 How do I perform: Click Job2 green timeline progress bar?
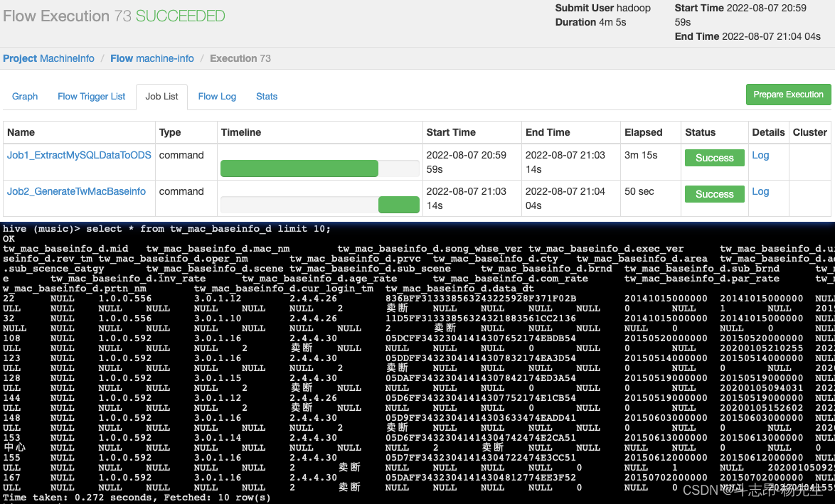[399, 204]
